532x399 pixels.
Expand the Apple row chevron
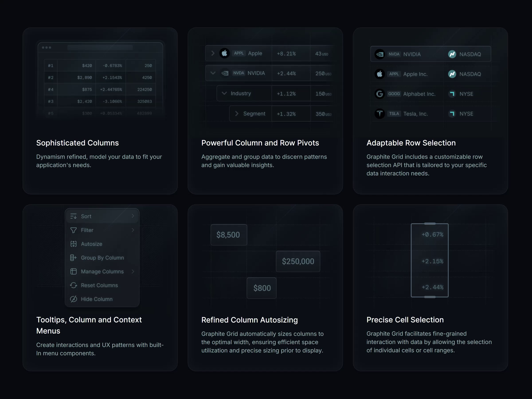click(x=213, y=53)
